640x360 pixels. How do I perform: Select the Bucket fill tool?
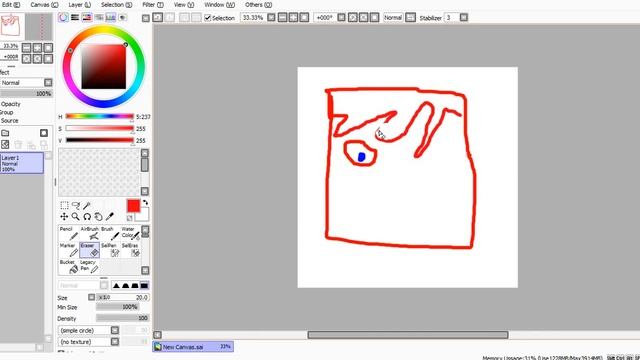[x=69, y=266]
